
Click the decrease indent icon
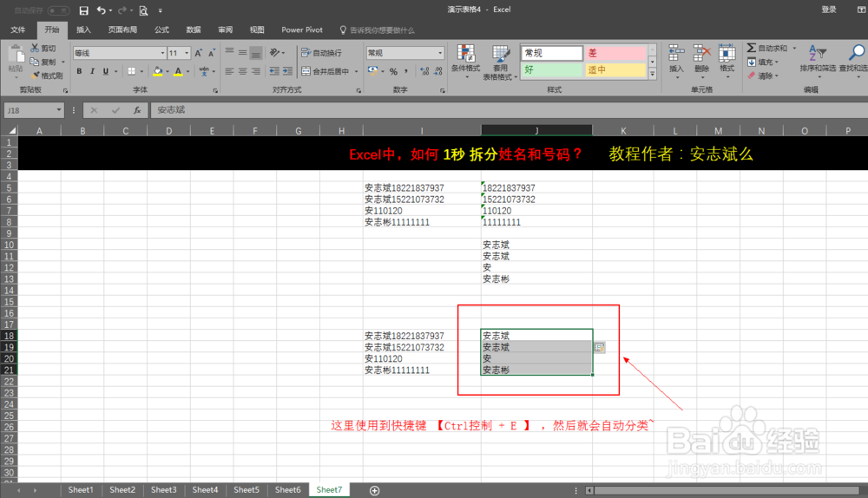[x=274, y=71]
